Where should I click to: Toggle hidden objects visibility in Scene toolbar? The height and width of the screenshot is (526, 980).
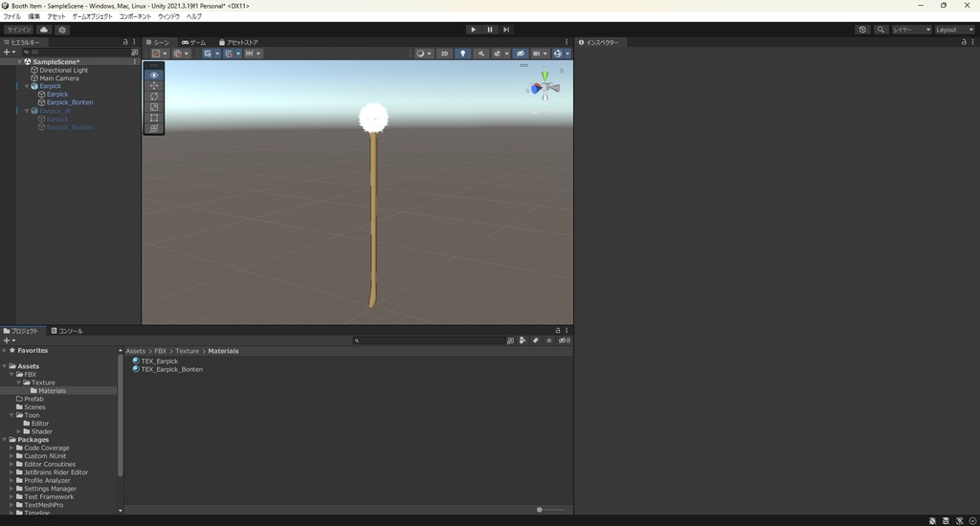tap(520, 54)
